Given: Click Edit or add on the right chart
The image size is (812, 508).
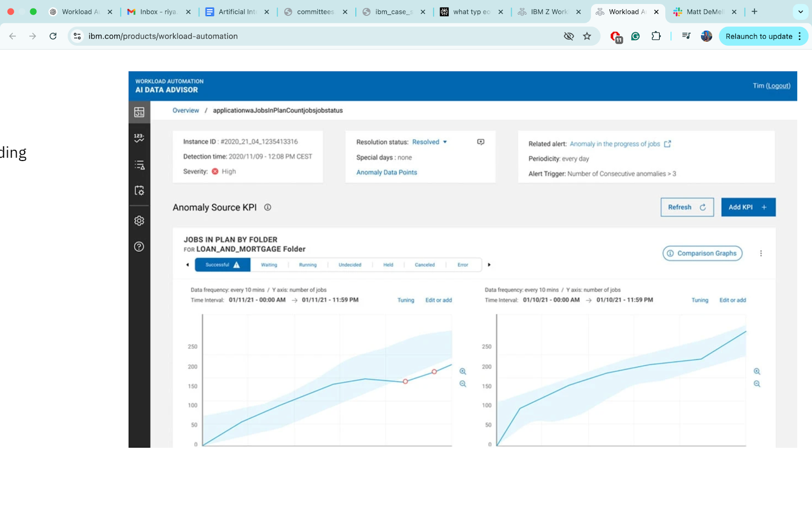Looking at the screenshot, I should pos(733,300).
